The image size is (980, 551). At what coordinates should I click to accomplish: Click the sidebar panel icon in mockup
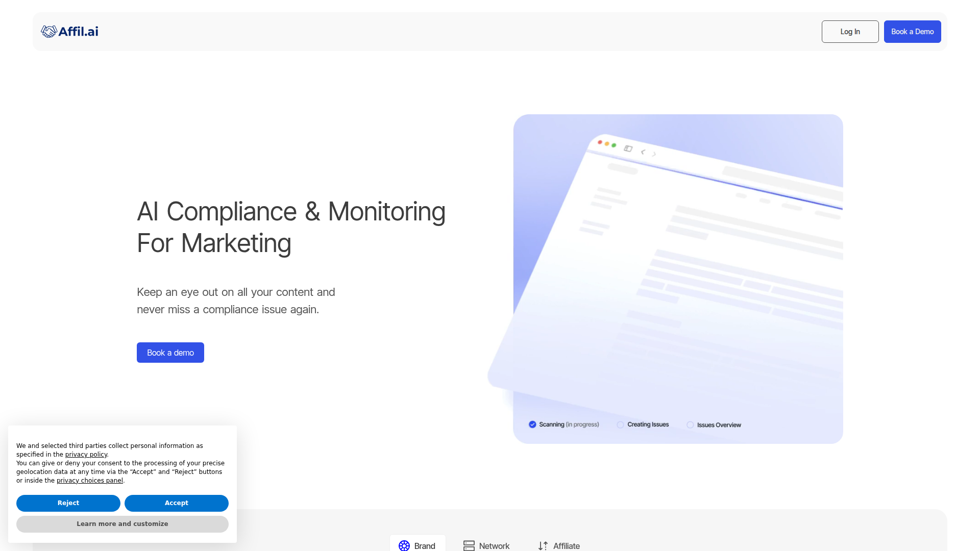(628, 148)
